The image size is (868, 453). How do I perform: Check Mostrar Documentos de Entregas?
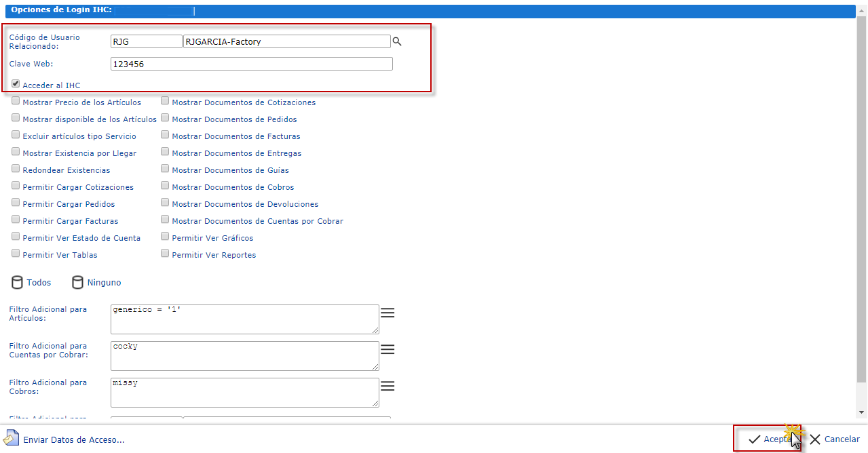coord(165,152)
